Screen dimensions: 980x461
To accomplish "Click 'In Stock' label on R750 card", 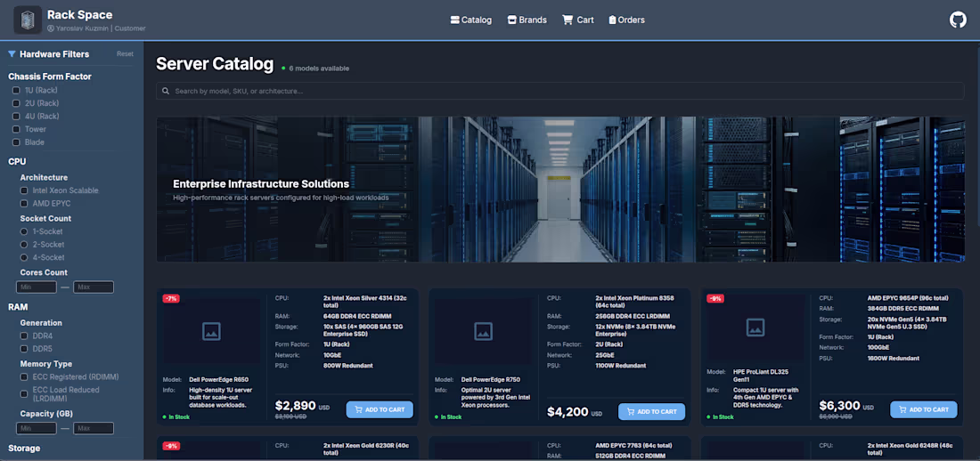I will (x=452, y=417).
